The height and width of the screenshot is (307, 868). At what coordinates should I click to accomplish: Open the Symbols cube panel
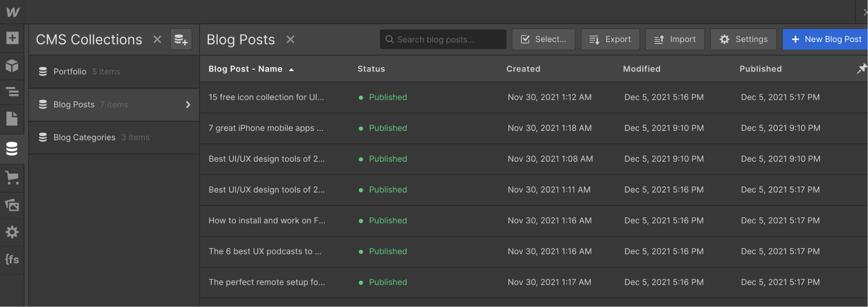click(12, 65)
